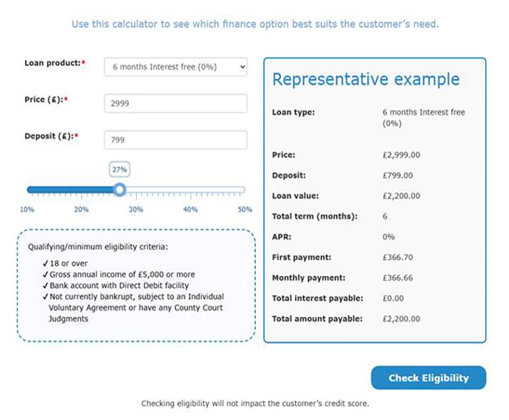Open the Loan product dropdown
Image resolution: width=509 pixels, height=420 pixels.
click(x=176, y=67)
